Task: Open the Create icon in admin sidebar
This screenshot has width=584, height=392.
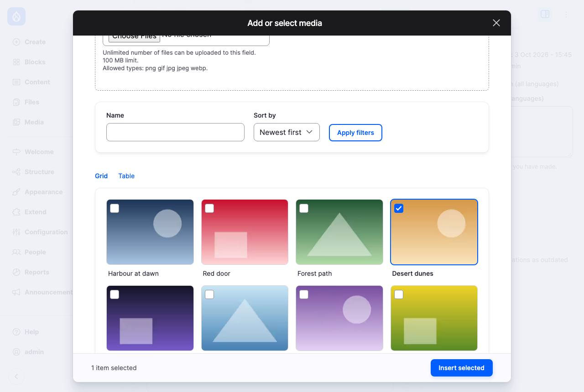Action: [16, 42]
